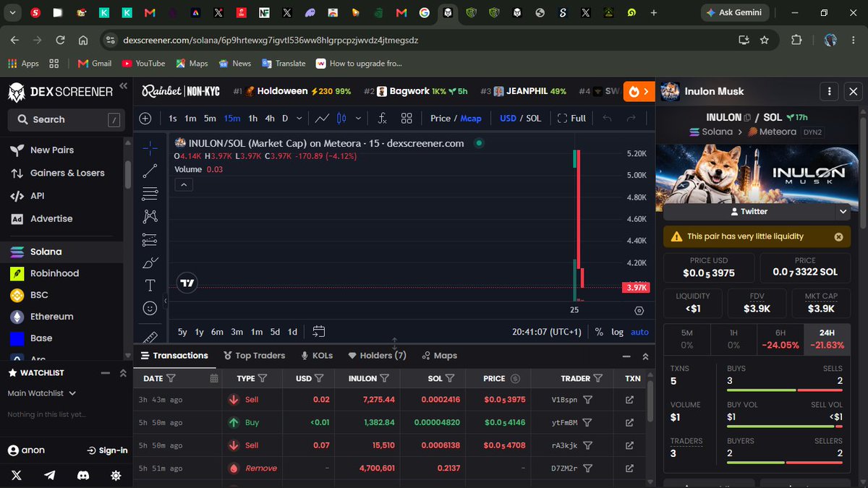The image size is (868, 488).
Task: Open the Inulon Musk options menu
Action: point(829,92)
